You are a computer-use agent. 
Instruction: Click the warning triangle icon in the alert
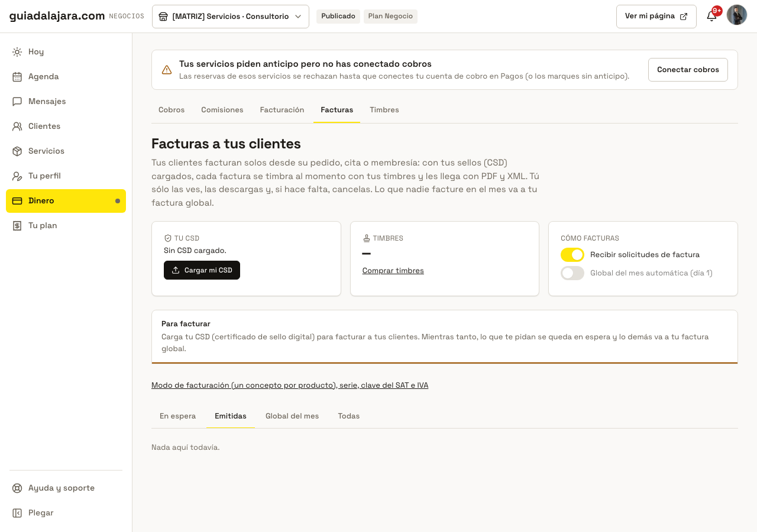167,70
